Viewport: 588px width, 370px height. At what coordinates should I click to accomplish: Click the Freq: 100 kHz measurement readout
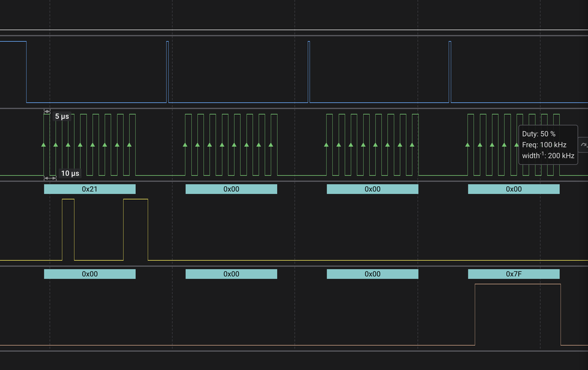pos(544,145)
